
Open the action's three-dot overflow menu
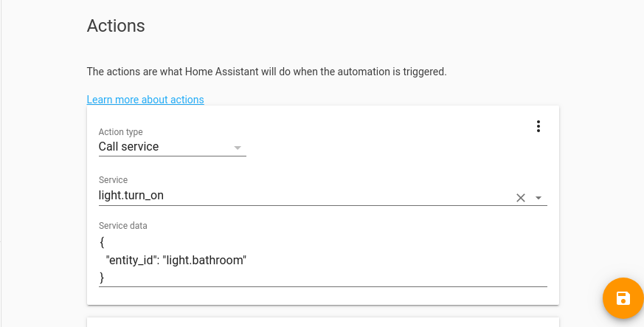tap(538, 126)
